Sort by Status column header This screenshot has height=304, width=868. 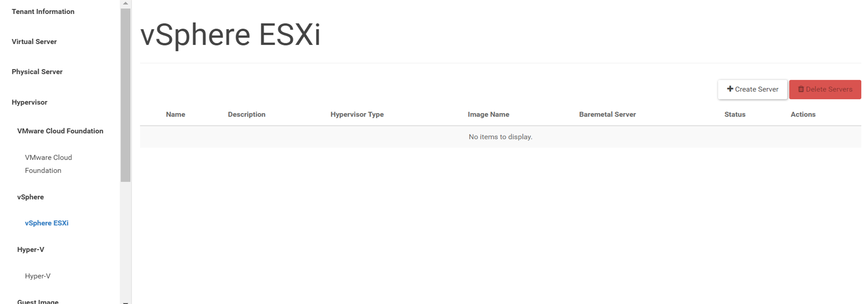tap(734, 115)
